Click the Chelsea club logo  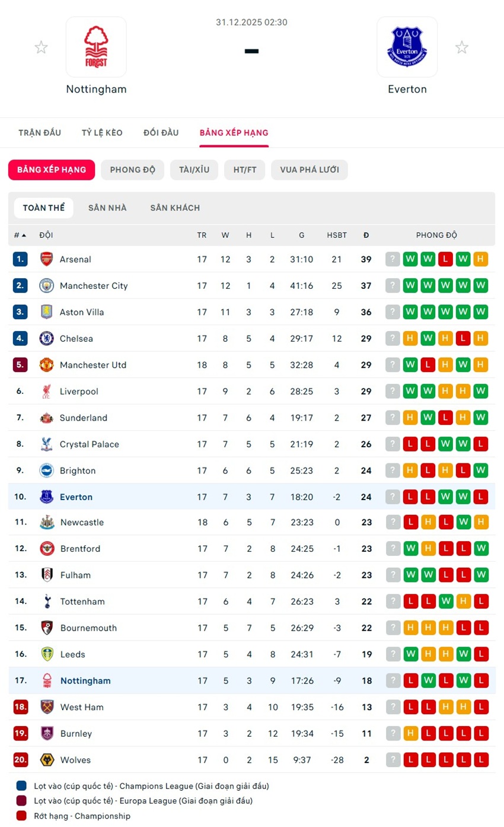click(46, 339)
